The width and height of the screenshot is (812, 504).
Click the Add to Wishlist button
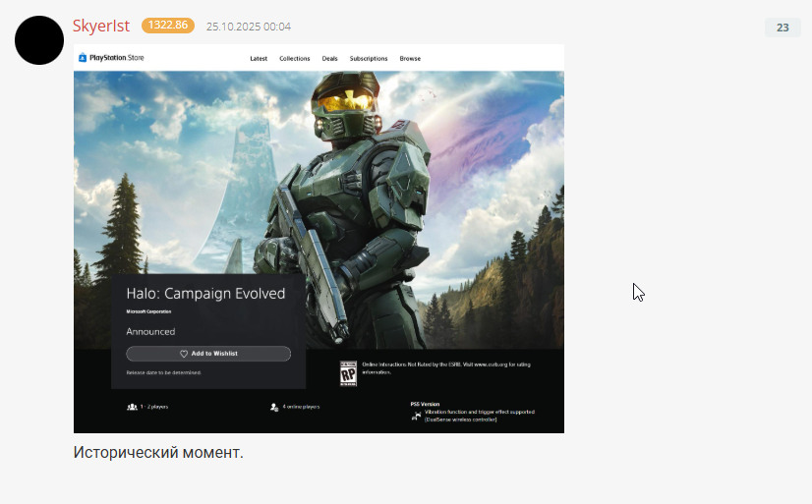pyautogui.click(x=208, y=354)
